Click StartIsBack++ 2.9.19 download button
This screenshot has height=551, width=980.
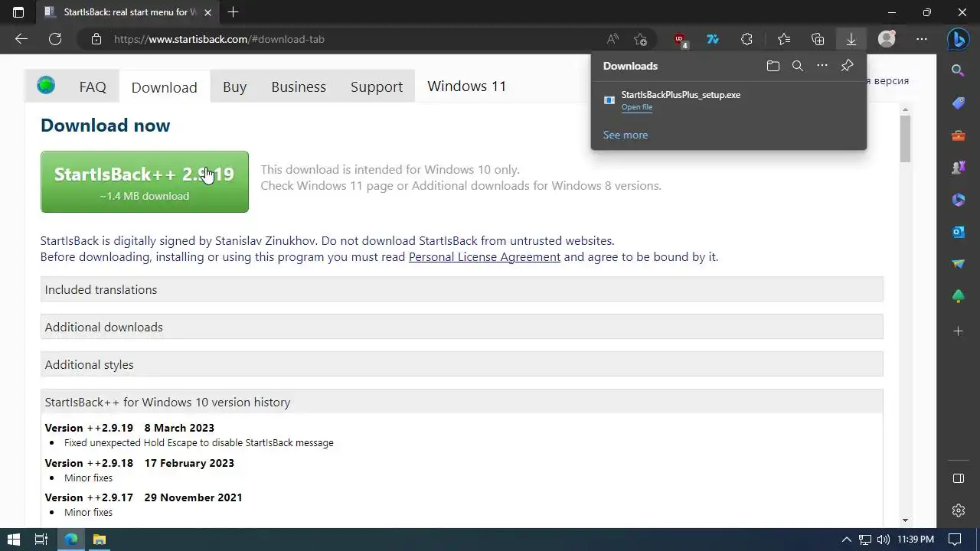(x=145, y=181)
